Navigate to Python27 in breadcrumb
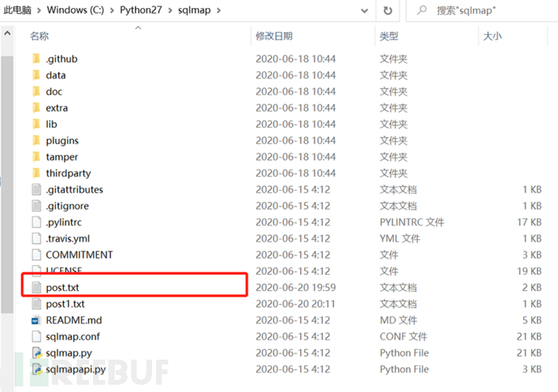The image size is (558, 392). click(141, 10)
